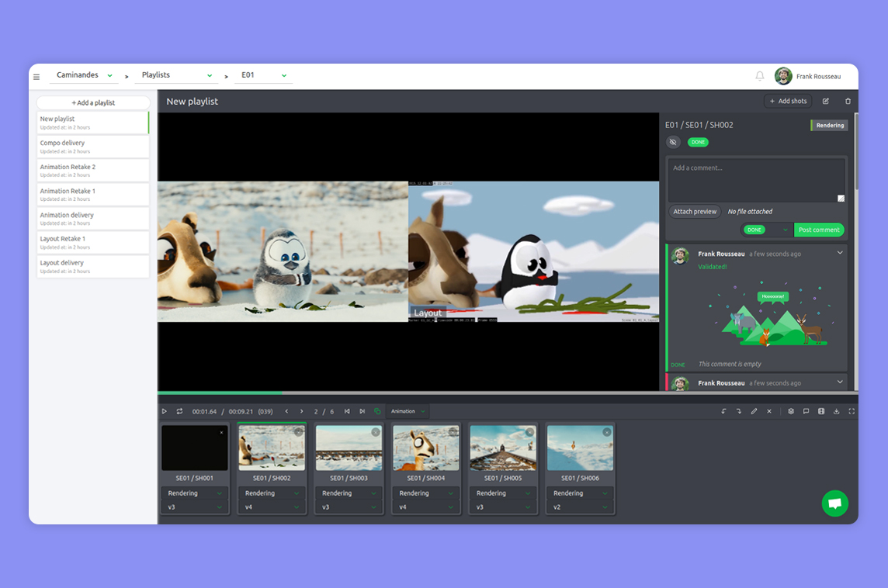Image resolution: width=888 pixels, height=588 pixels.
Task: Select the Layout Retake 1 playlist
Action: (x=93, y=242)
